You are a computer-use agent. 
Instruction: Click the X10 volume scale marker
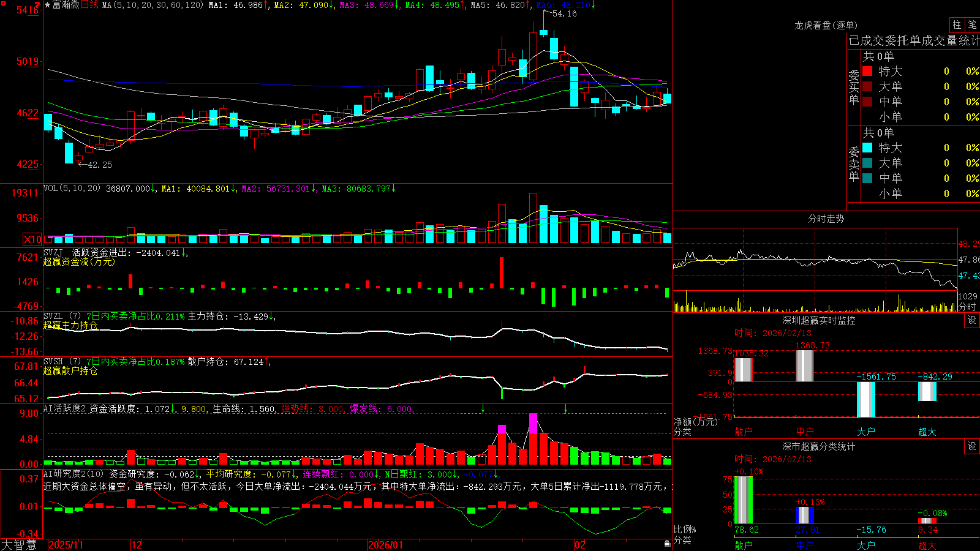click(32, 239)
